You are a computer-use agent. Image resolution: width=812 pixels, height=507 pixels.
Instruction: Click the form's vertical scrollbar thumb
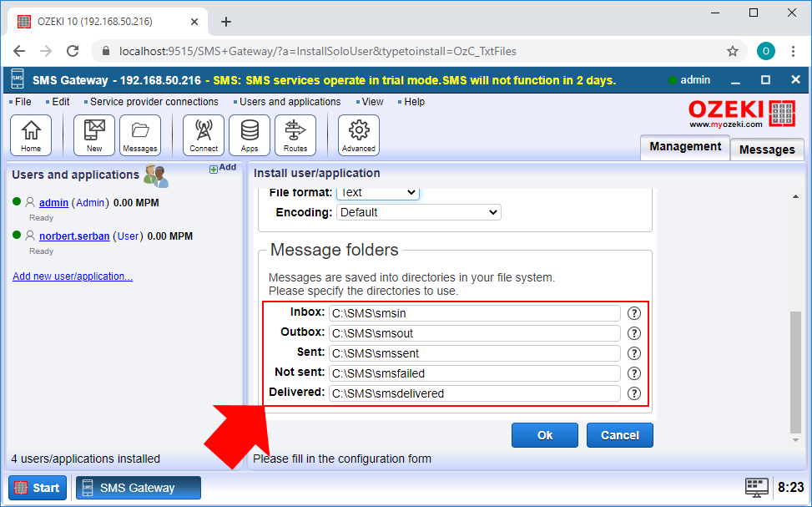[795, 372]
